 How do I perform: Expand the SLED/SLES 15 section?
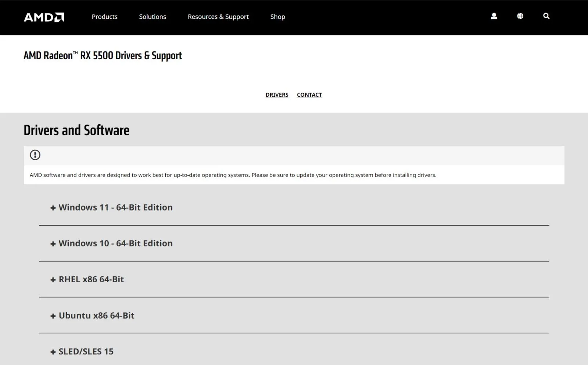(86, 351)
